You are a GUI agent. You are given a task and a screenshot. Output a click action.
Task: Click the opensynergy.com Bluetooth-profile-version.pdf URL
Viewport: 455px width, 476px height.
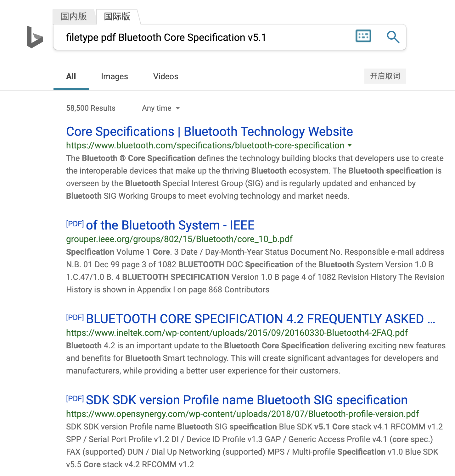[243, 414]
